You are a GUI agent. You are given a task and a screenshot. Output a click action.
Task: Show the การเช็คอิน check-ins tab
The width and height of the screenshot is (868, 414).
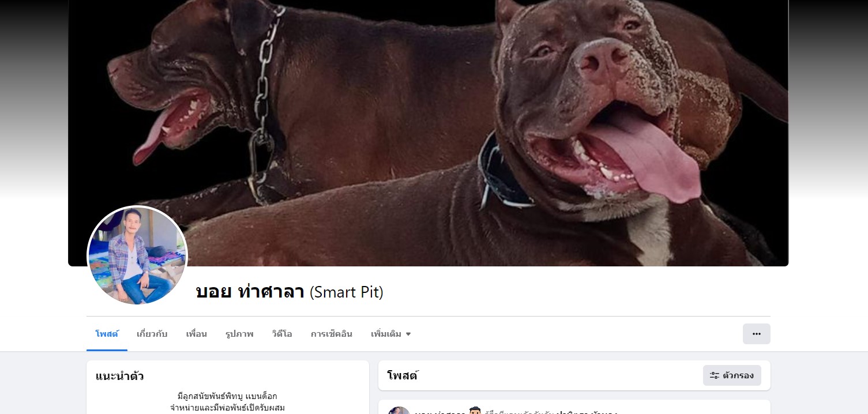(332, 334)
